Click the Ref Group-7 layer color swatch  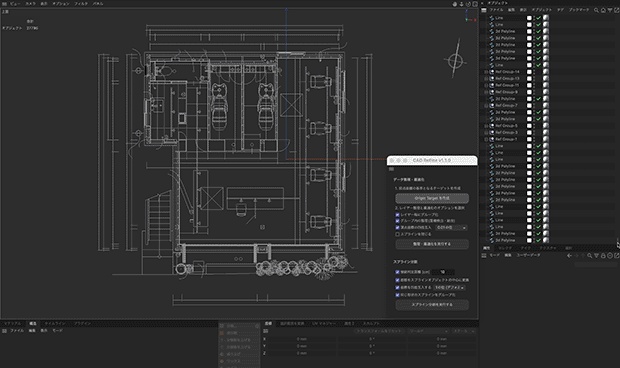point(529,106)
